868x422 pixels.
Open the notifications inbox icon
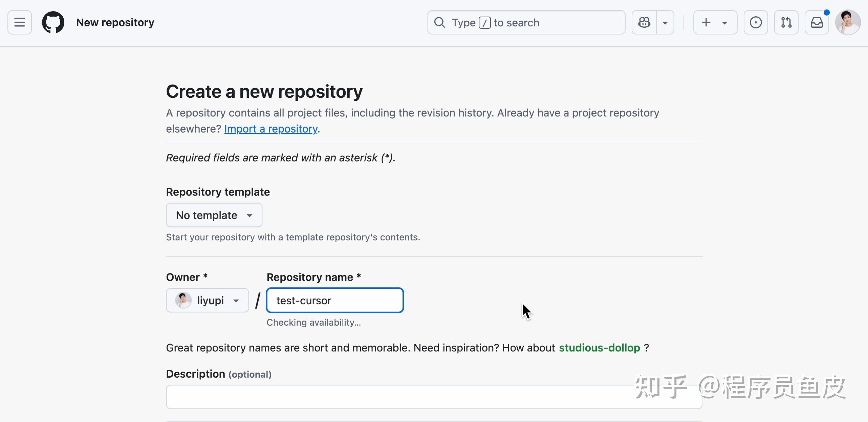coord(817,22)
